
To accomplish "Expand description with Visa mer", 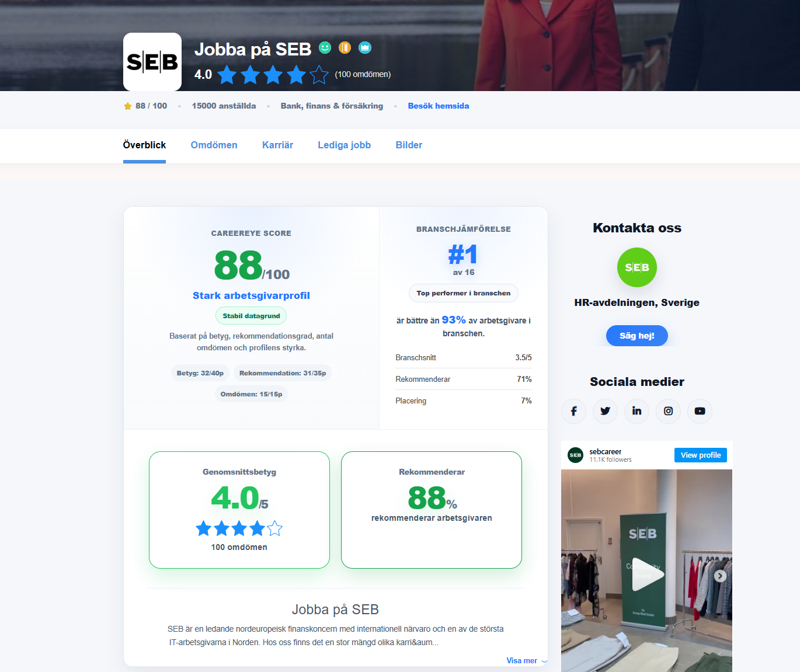I will [527, 661].
